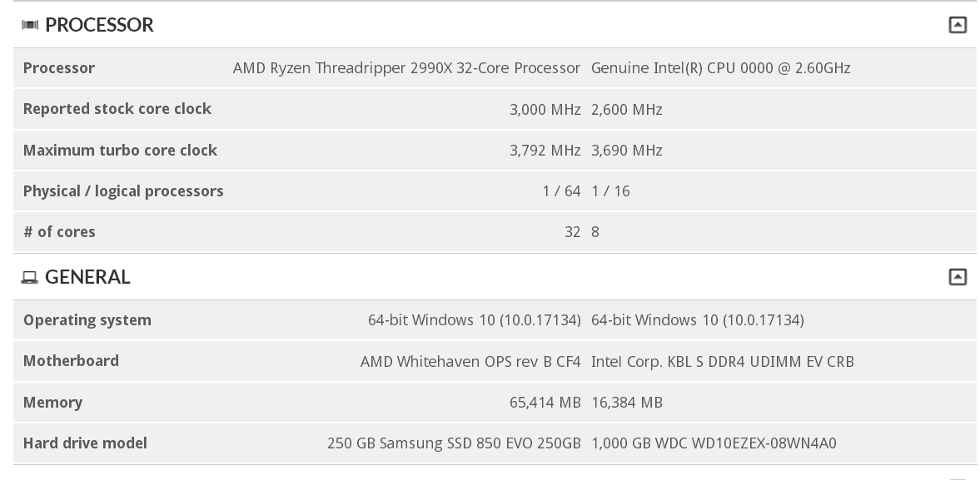Select Intel Corp. KBL S motherboard text
Image resolution: width=980 pixels, height=480 pixels.
(x=722, y=362)
